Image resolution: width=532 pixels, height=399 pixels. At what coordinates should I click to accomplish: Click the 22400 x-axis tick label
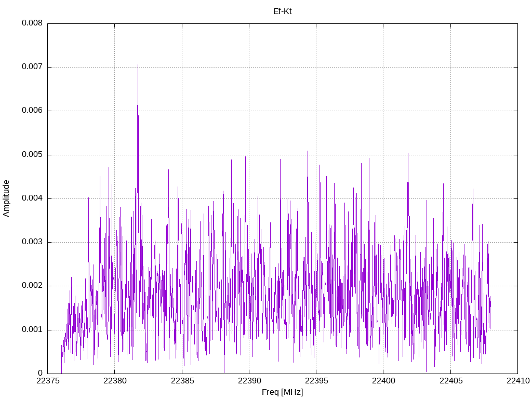pos(383,381)
